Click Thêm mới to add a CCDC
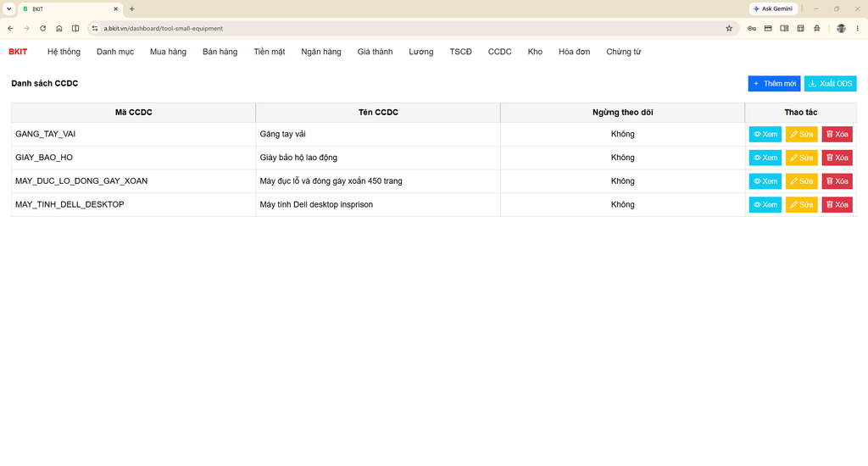868x466 pixels. (x=774, y=84)
